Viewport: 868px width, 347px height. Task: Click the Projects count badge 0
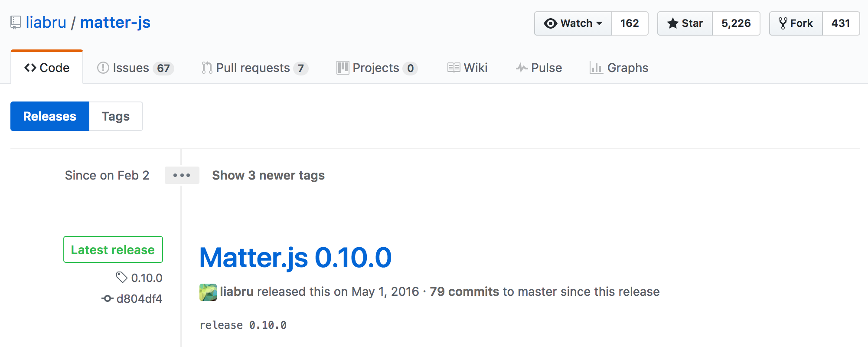coord(410,68)
